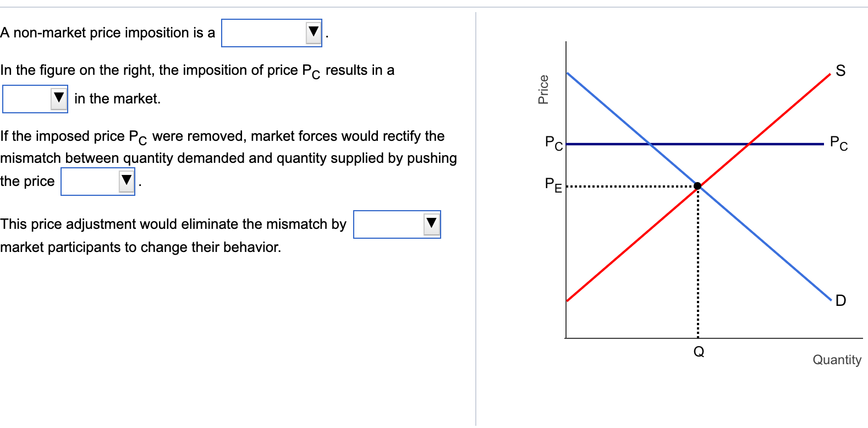Click the sentence starting 'If the imposed price'
Screen dimensions: 868x428
click(x=220, y=136)
